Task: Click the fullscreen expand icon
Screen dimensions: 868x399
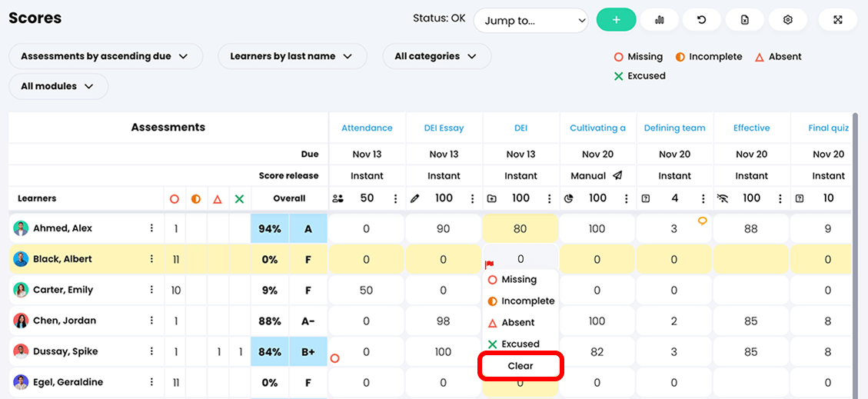Action: tap(837, 20)
